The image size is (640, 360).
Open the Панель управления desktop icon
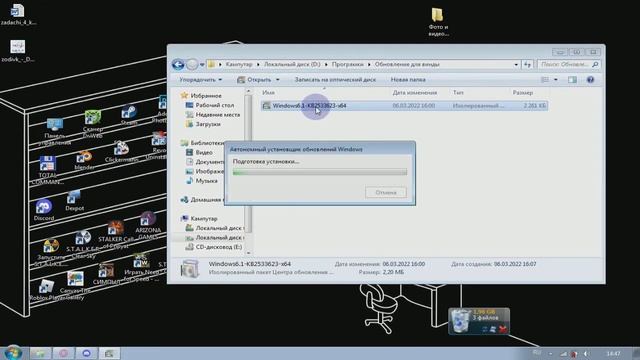[55, 131]
